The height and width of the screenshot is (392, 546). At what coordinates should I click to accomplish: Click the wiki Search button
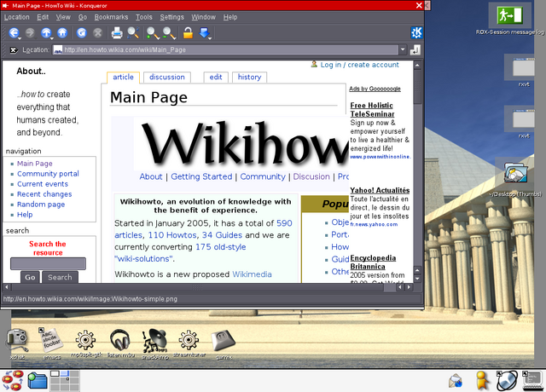pos(60,277)
